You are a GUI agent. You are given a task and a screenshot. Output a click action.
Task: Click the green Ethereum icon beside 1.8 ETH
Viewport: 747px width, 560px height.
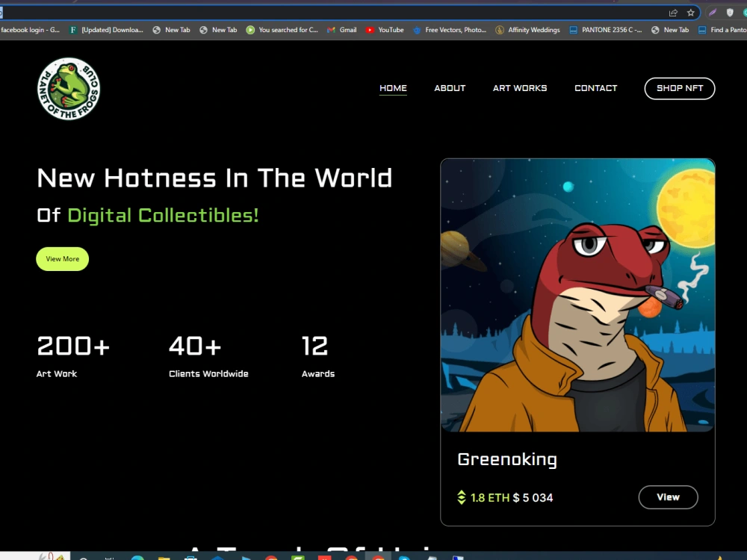tap(461, 497)
